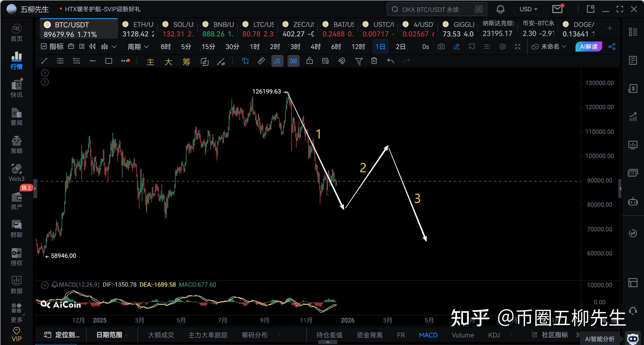Open the USD currency dropdown
The width and height of the screenshot is (644, 345).
click(x=528, y=10)
